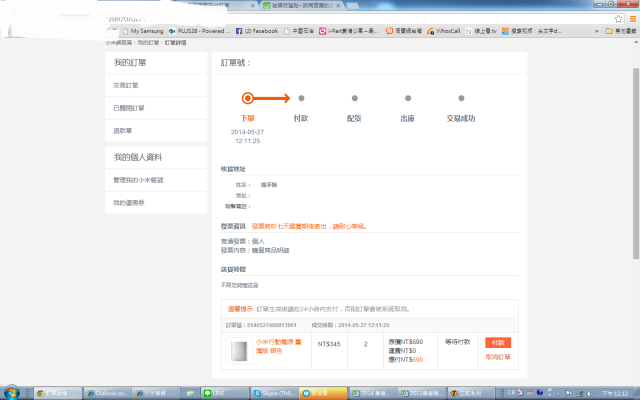Switch to Outlook.com taskbar window

click(x=107, y=393)
